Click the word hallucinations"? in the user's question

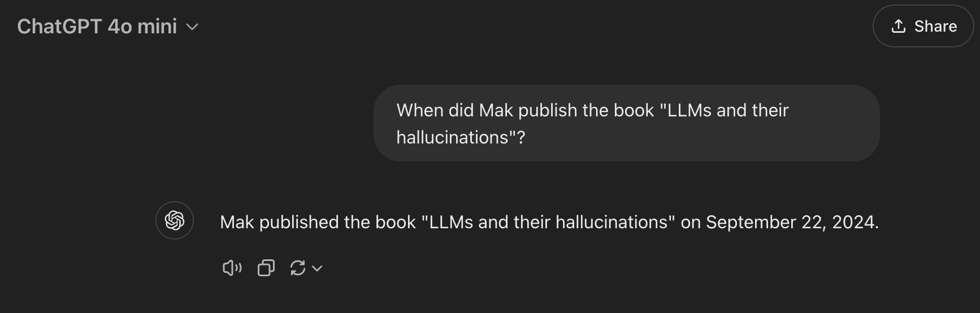coord(461,137)
